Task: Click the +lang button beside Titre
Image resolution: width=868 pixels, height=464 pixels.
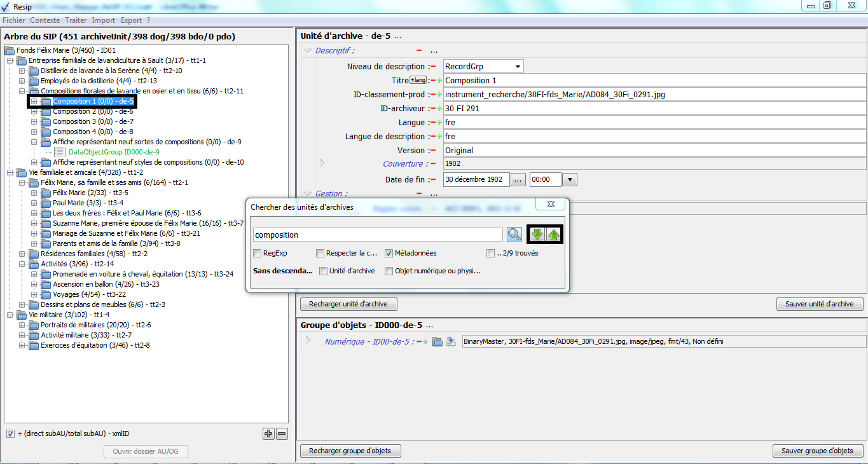Action: [x=418, y=80]
